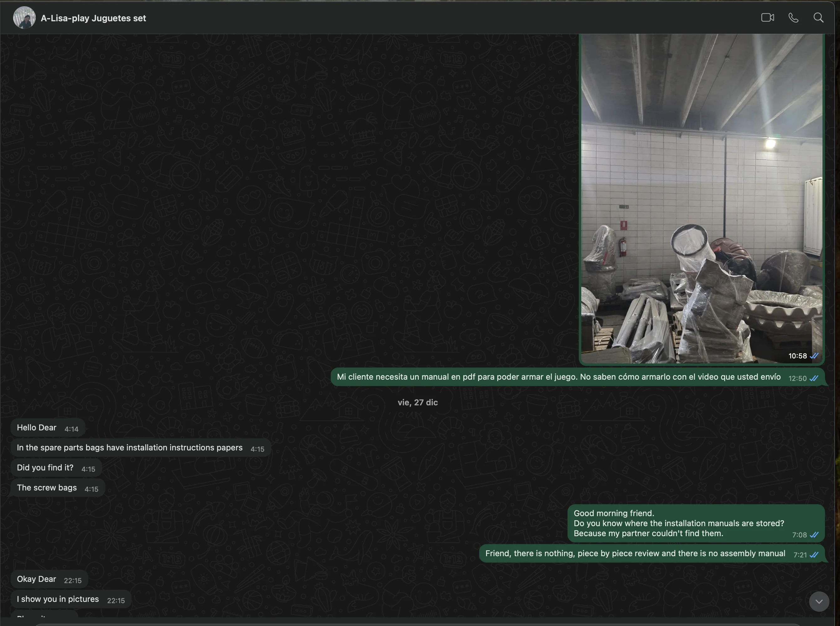
Task: Start a voice call with the phone icon
Action: click(793, 18)
